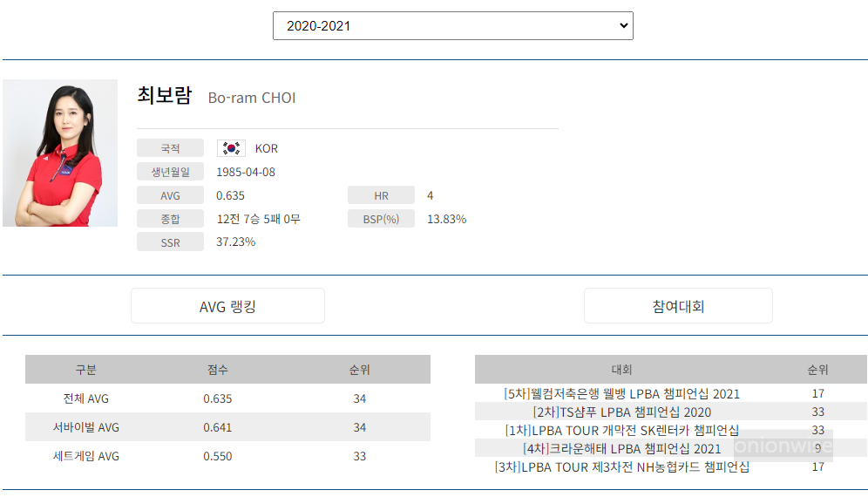Screen dimensions: 868x497
Task: Click the SSR label
Action: coord(171,242)
